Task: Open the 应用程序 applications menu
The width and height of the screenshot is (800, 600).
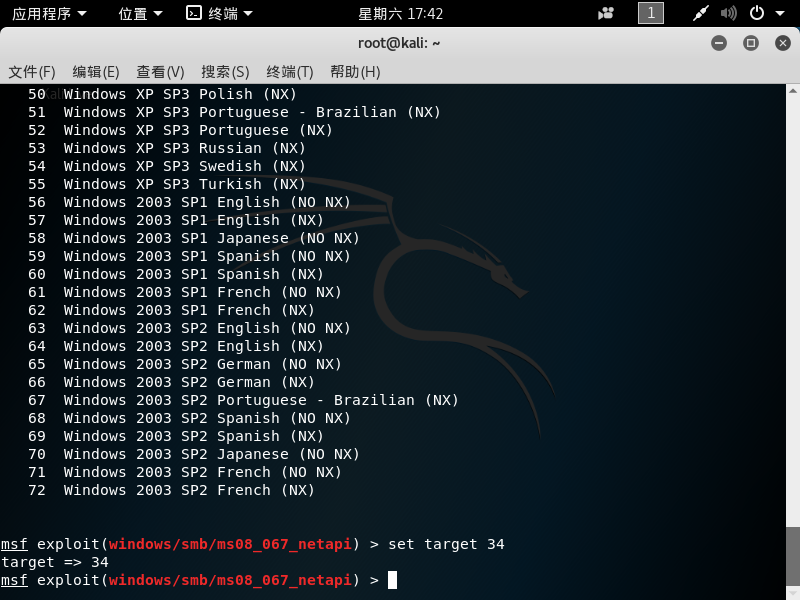Action: 49,13
